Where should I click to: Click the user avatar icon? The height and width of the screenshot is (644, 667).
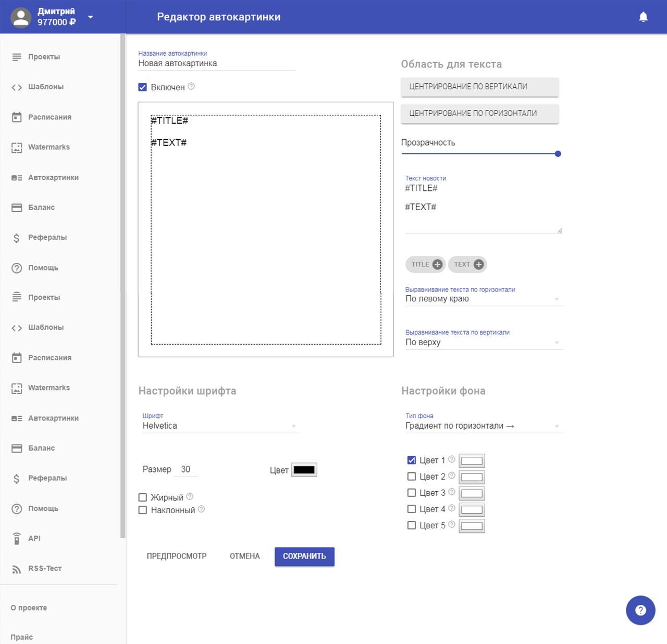(x=21, y=17)
